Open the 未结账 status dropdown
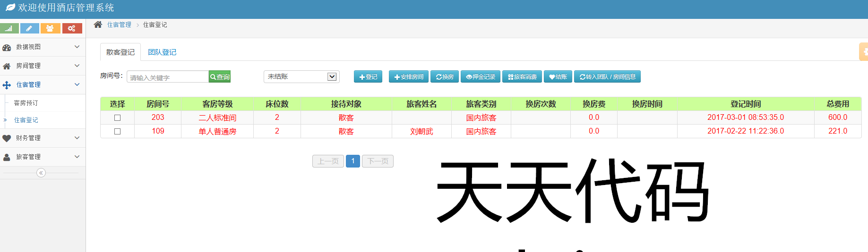This screenshot has height=252, width=868. (x=301, y=76)
